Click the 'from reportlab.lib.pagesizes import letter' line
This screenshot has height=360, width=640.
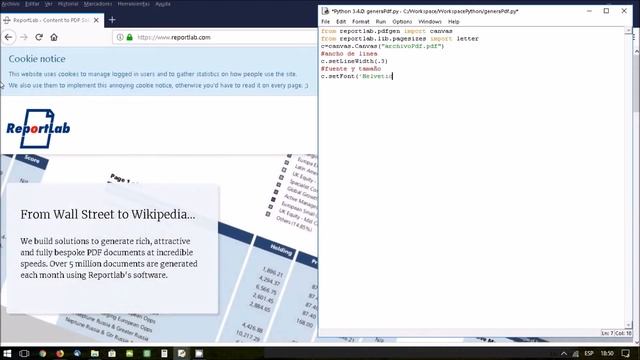pos(400,38)
